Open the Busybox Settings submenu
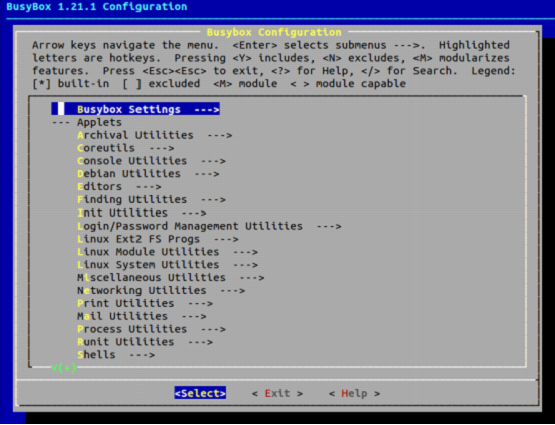 click(x=136, y=109)
